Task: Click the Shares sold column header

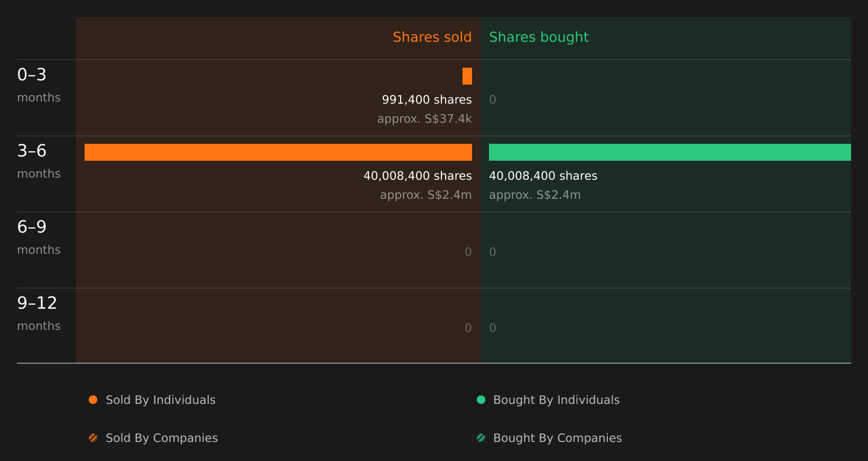Action: (432, 37)
